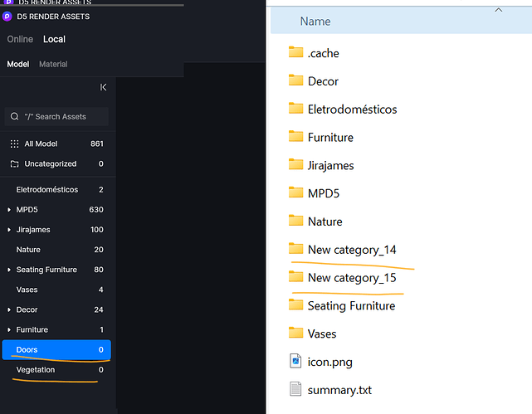Select the MPD5 folder name in Explorer
Image resolution: width=532 pixels, height=414 pixels.
coord(324,193)
